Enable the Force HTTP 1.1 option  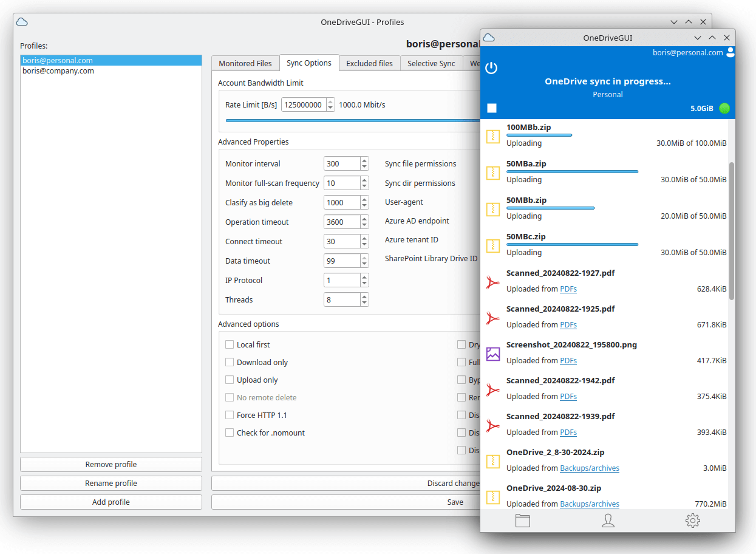230,415
